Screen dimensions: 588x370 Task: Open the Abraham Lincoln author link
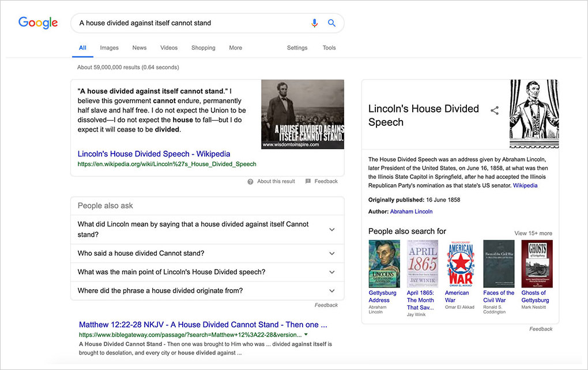(411, 211)
